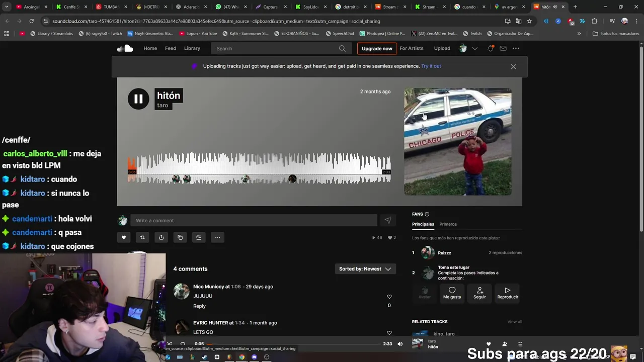Click the search magnifier icon
Image resolution: width=644 pixels, height=362 pixels.
coord(342,48)
